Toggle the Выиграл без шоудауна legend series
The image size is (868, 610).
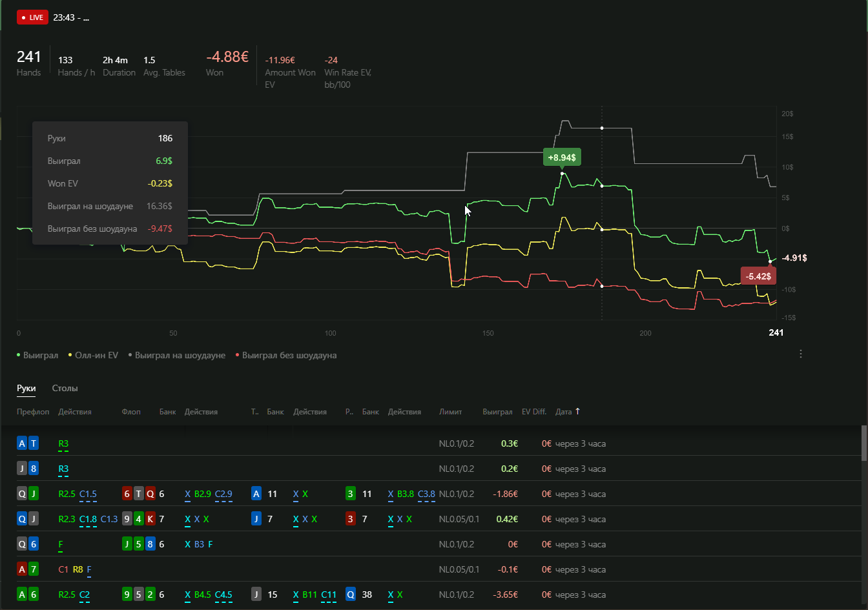click(286, 355)
